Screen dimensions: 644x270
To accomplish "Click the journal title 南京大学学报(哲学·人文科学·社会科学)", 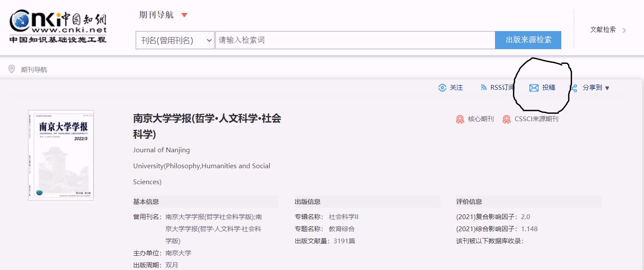I will 207,126.
